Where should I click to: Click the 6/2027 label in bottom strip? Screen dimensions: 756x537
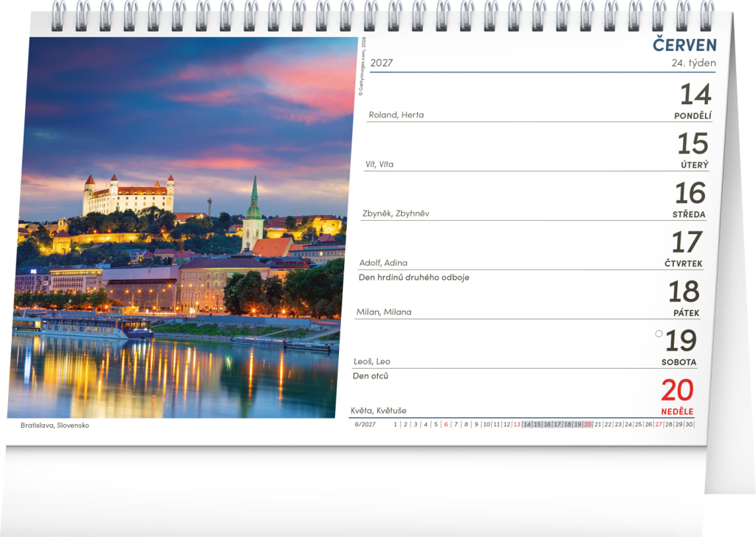point(365,425)
